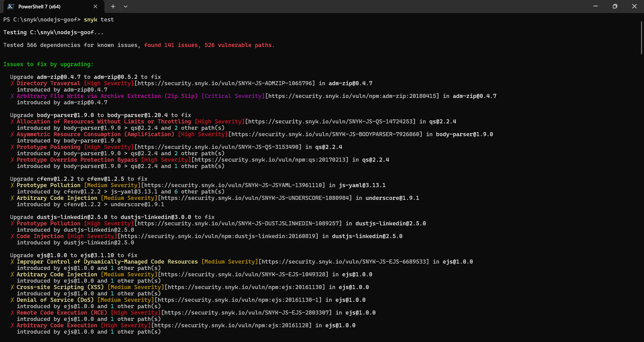Click the 'Directory Traversal' issue title
Viewport: 644px width, 342px height.
49,83
